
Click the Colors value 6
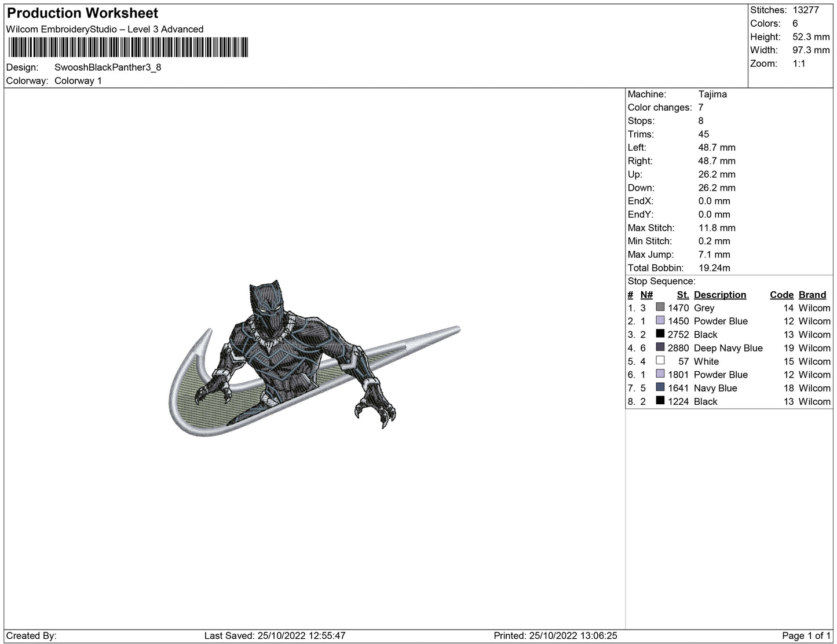point(795,23)
